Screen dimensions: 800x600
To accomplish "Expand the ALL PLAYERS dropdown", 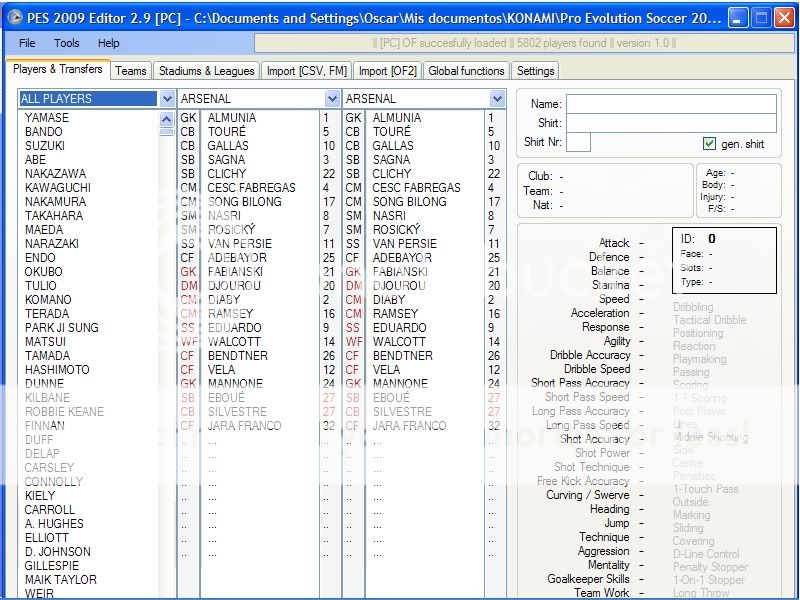I will tap(167, 98).
